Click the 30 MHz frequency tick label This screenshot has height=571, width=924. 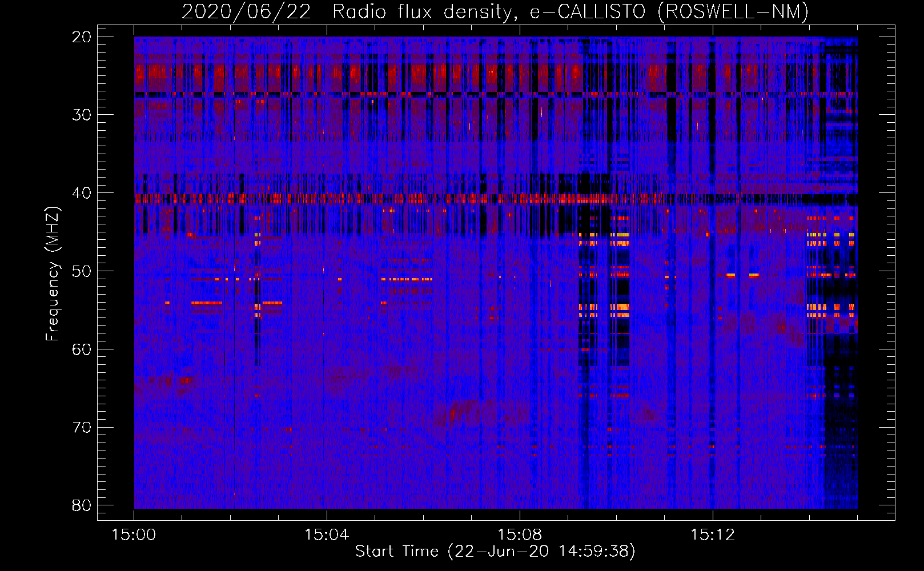[x=82, y=115]
